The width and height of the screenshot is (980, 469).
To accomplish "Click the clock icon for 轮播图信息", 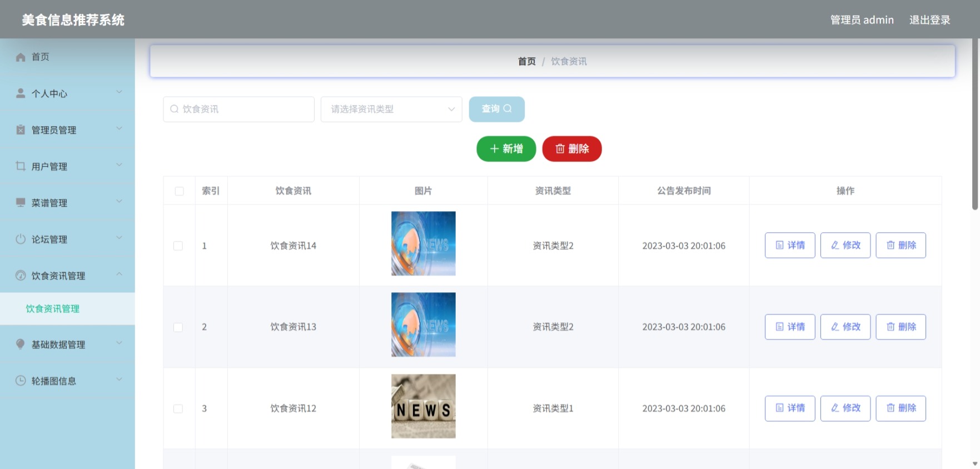I will [x=21, y=381].
